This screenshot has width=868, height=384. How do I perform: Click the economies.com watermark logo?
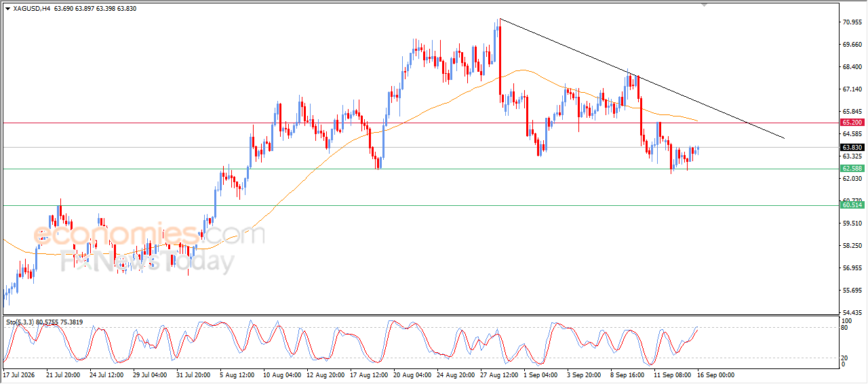(149, 234)
